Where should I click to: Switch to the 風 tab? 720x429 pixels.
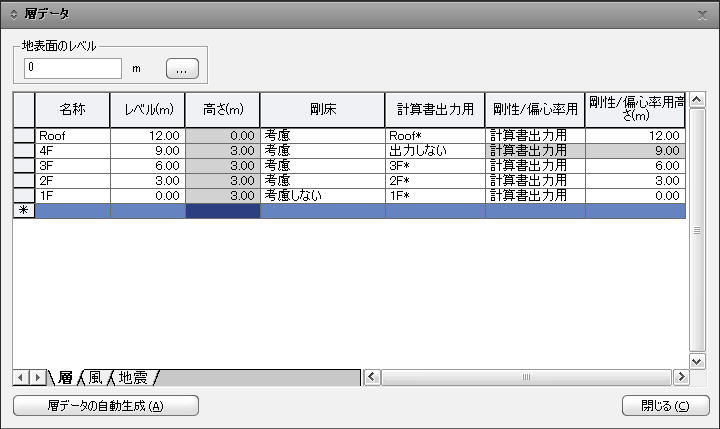tap(95, 377)
